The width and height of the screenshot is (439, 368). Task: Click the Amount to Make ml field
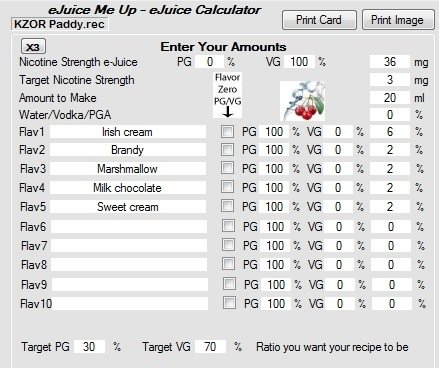390,98
